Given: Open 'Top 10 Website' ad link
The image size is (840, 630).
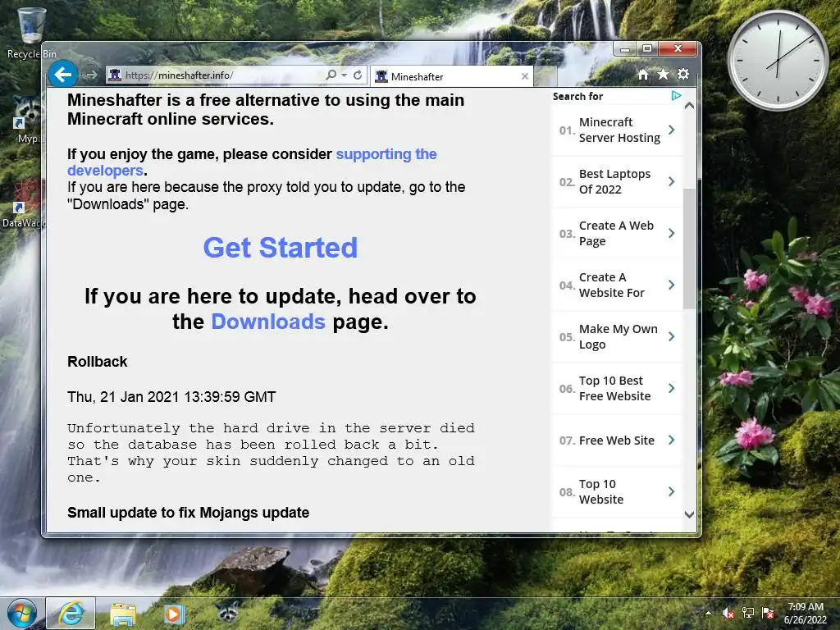Looking at the screenshot, I should (601, 492).
